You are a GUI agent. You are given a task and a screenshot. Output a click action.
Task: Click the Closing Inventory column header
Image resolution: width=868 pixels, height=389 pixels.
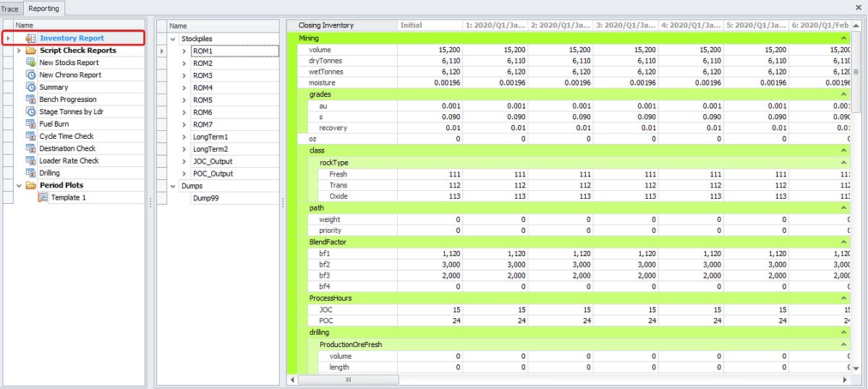click(326, 25)
